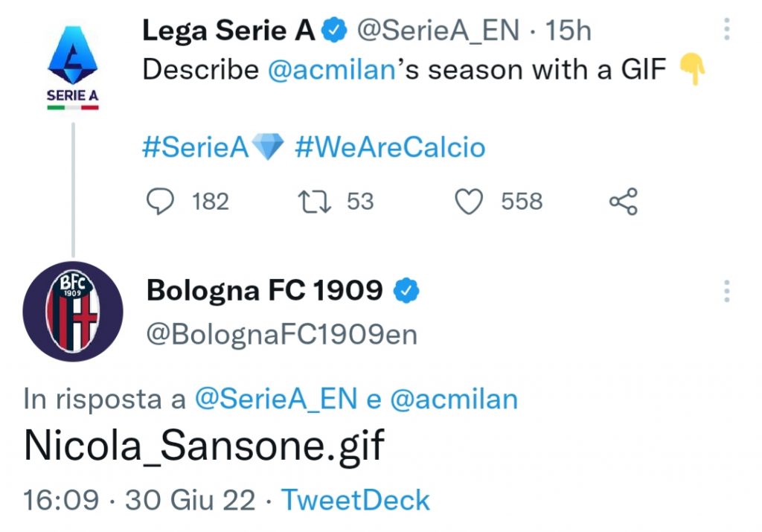Click the pointing finger emoji in the tweet

pos(694,69)
